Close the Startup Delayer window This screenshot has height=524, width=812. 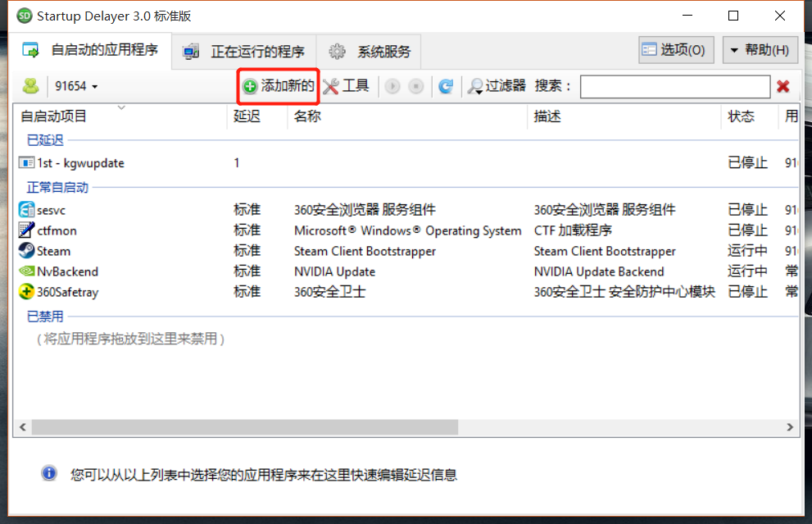click(780, 16)
